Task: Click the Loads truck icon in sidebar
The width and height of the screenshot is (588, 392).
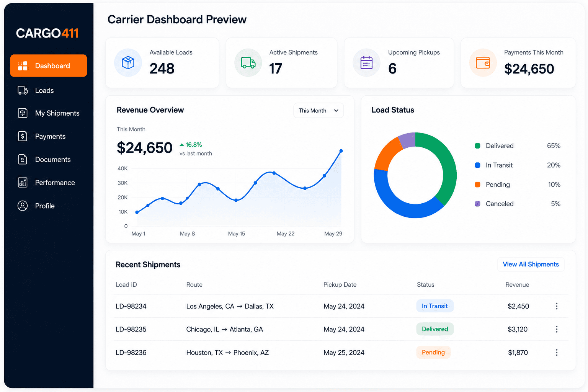Action: click(23, 90)
